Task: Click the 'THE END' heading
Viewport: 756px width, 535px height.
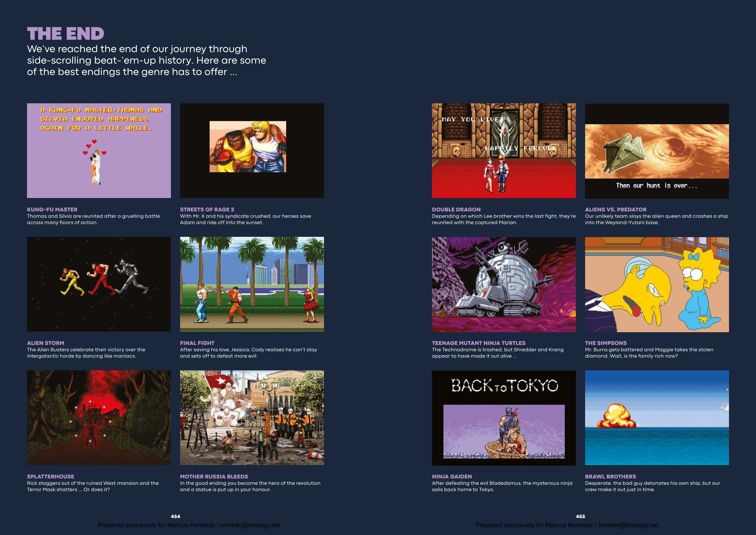Action: coord(65,34)
